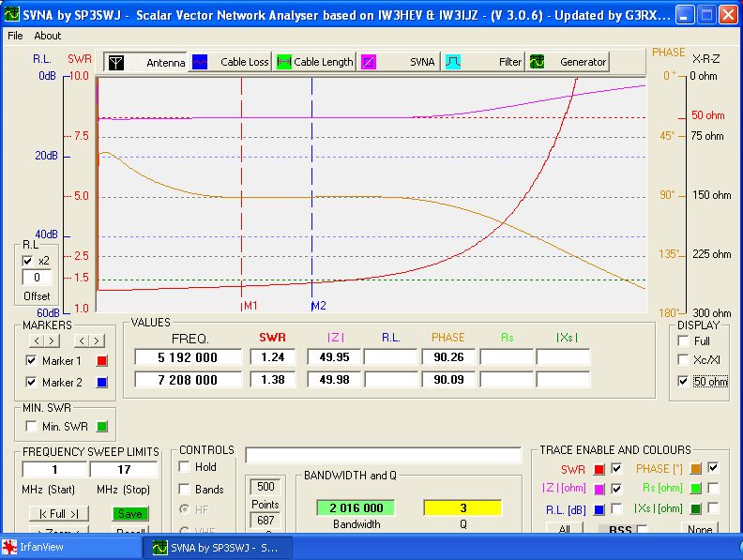The image size is (743, 560).
Task: Click SVNA app icon in title bar
Action: coord(12,14)
